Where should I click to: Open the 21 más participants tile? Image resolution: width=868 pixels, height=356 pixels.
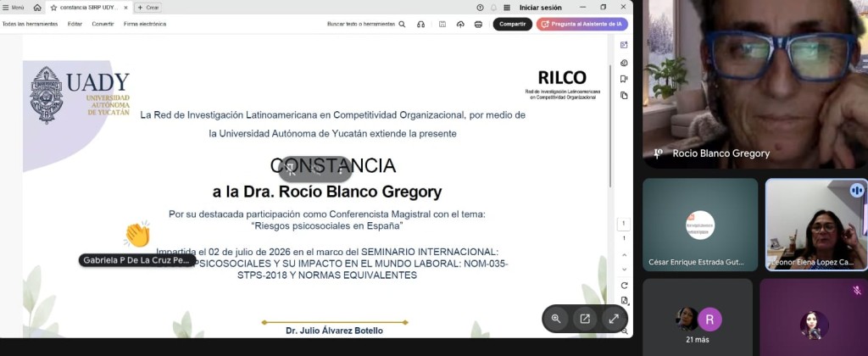click(698, 317)
